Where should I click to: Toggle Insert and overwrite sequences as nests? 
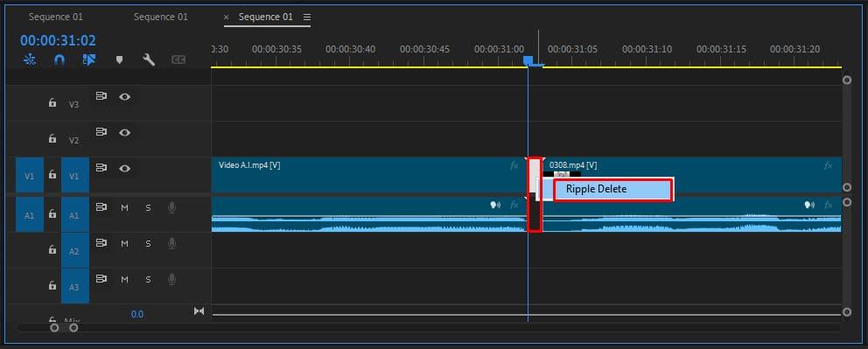(x=30, y=59)
